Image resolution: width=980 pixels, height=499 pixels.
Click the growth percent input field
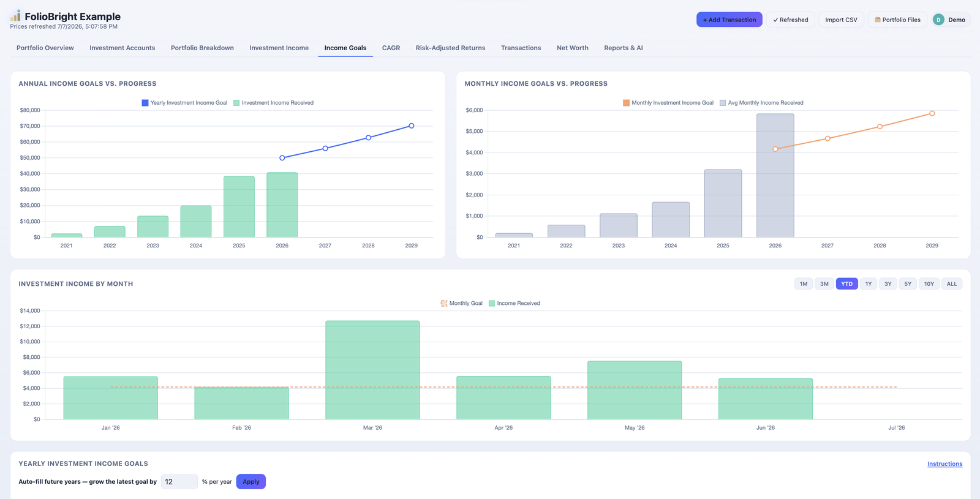pos(179,482)
